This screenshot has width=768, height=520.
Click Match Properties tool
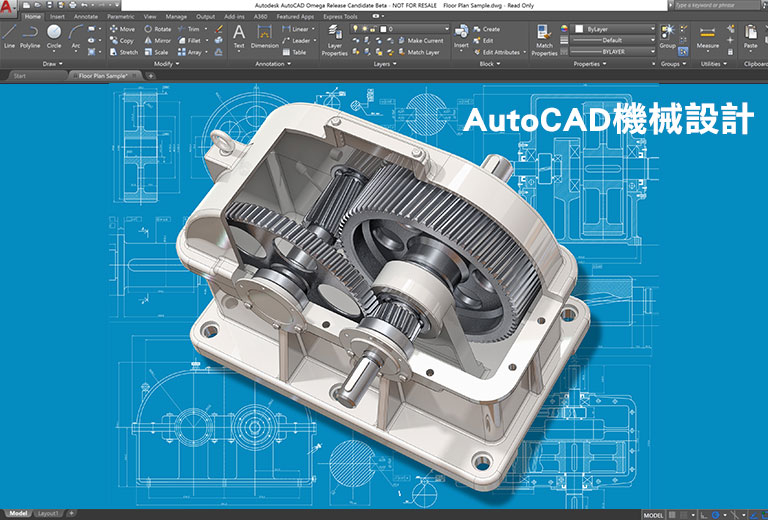click(544, 40)
